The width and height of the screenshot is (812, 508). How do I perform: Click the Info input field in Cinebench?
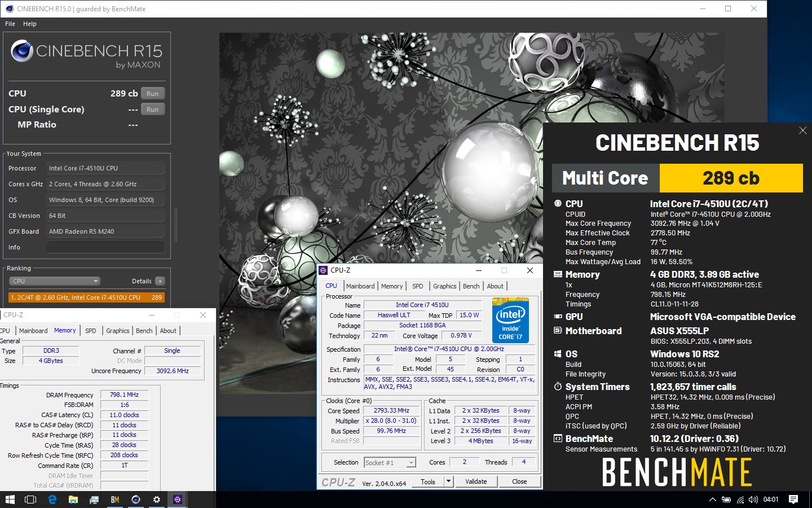(105, 247)
